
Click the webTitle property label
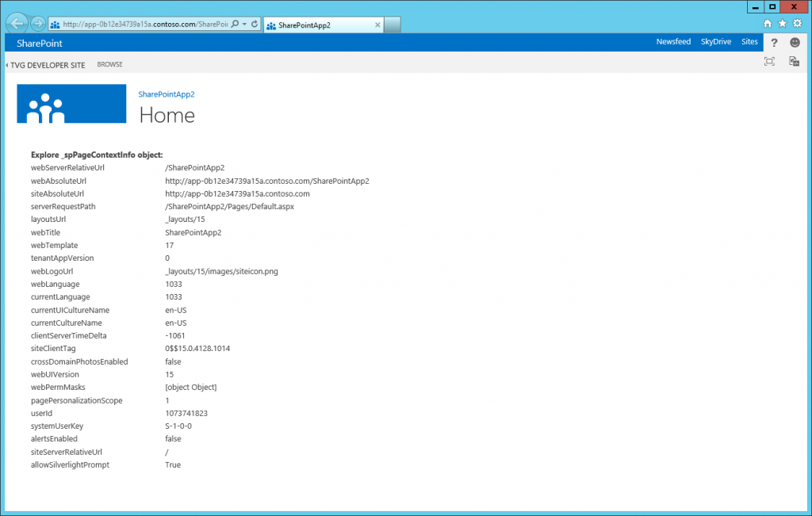[x=45, y=232]
